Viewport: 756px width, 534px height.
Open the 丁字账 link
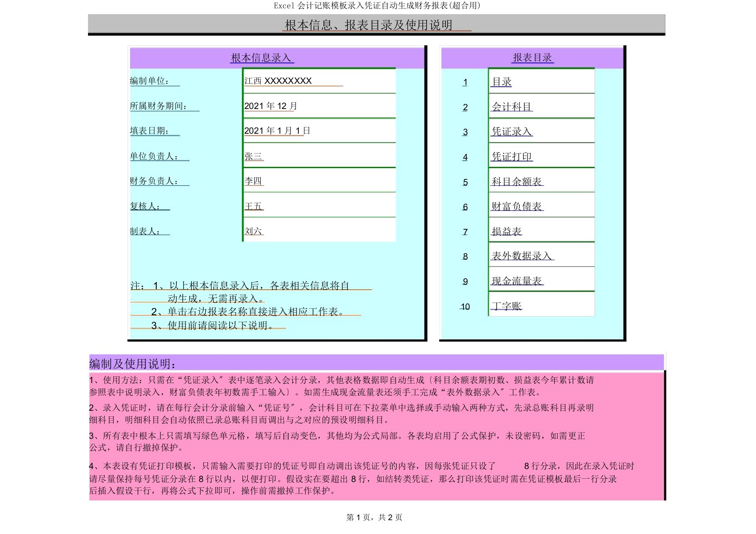[x=506, y=306]
